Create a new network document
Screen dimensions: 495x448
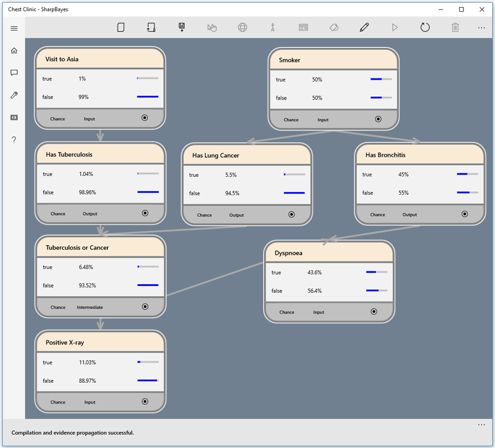(121, 28)
